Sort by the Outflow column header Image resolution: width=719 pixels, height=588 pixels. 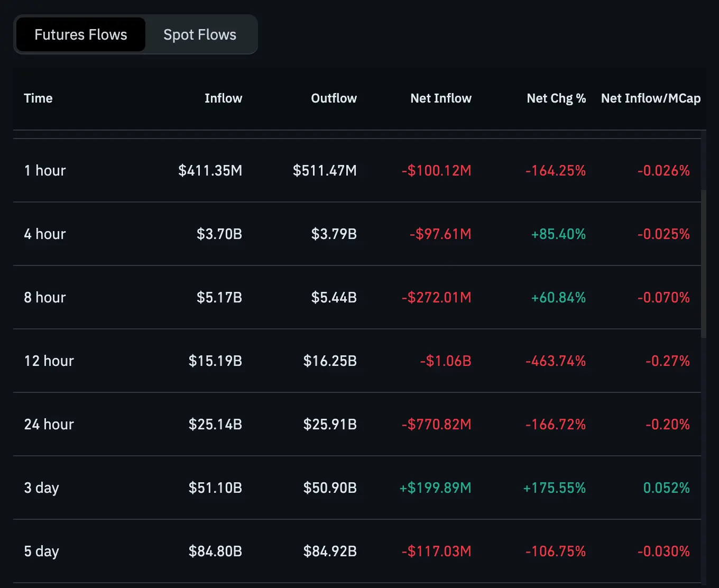[x=334, y=98]
